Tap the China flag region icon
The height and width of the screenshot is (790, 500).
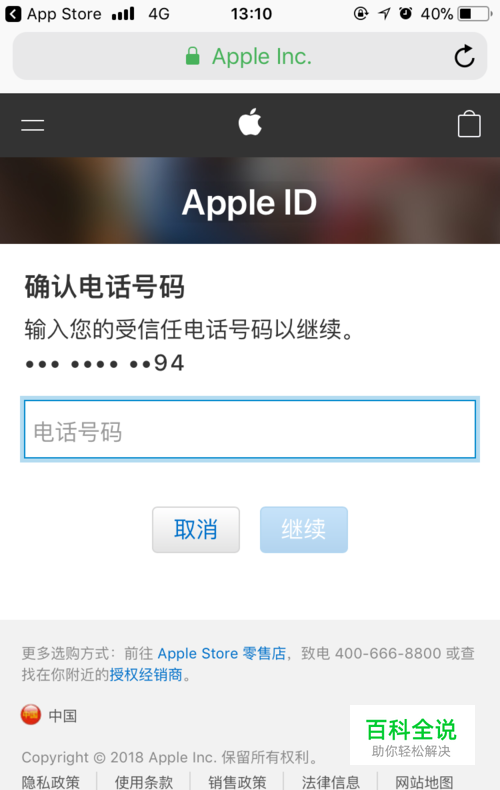click(31, 714)
